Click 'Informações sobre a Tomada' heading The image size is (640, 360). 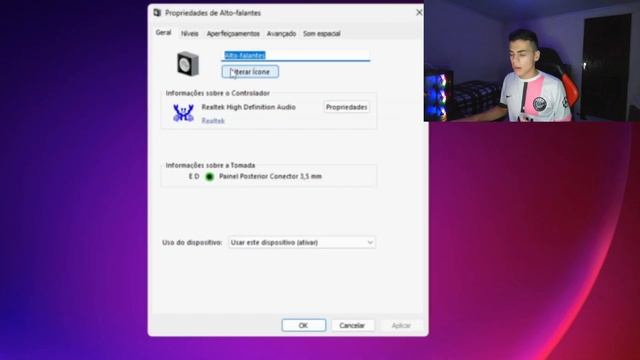tap(210, 165)
